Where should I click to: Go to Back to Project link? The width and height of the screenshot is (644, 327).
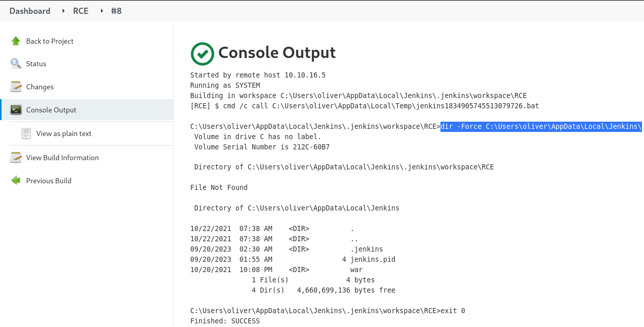click(x=50, y=41)
